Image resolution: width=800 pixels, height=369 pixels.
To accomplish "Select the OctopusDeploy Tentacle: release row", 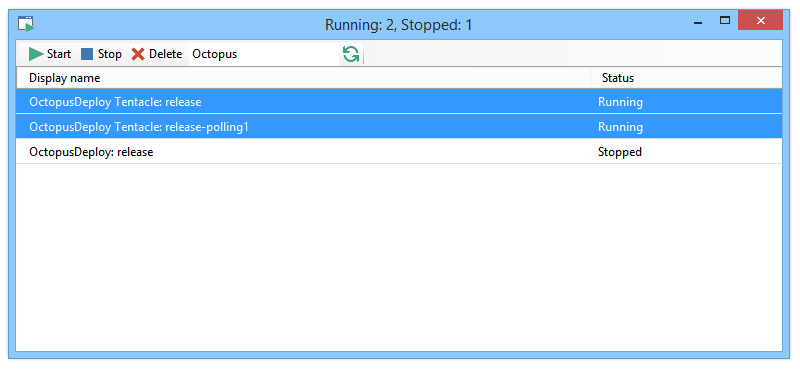I will [399, 102].
